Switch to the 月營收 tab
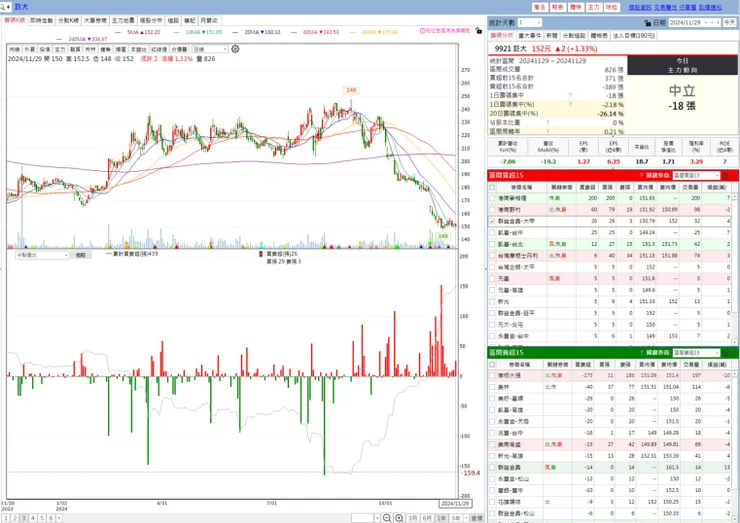This screenshot has width=740, height=523. coord(209,21)
